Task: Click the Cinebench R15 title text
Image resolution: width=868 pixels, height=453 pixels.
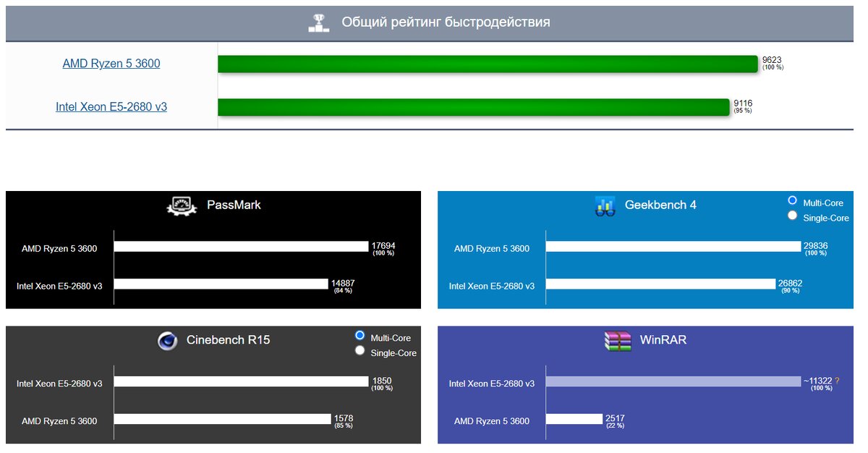Action: (x=229, y=339)
